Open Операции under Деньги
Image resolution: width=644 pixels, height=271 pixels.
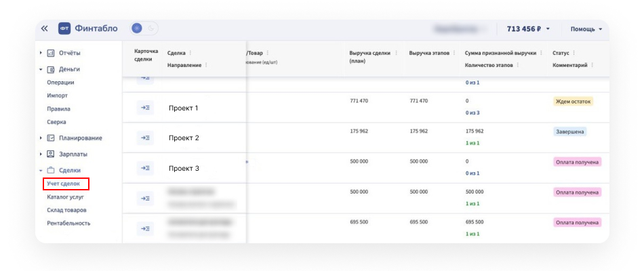coord(60,83)
